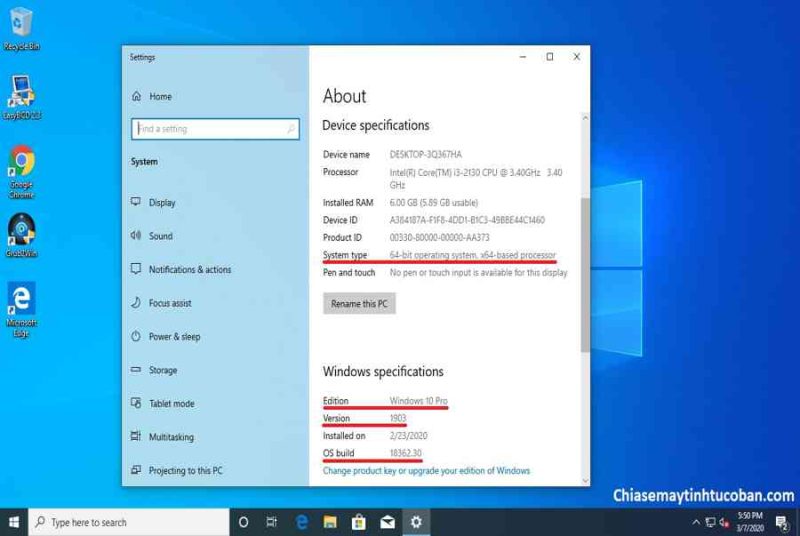Select the Google Chrome desktop icon
800x536 pixels.
coord(21,172)
